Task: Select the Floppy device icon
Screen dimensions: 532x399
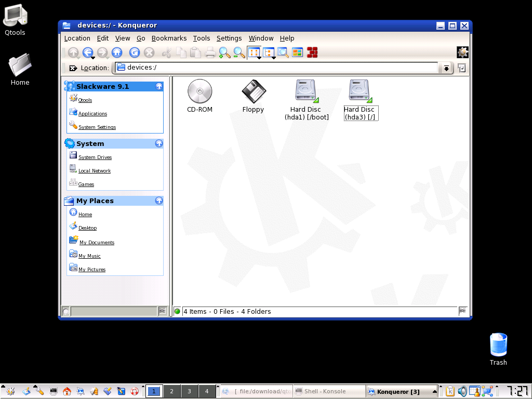Action: coord(254,96)
